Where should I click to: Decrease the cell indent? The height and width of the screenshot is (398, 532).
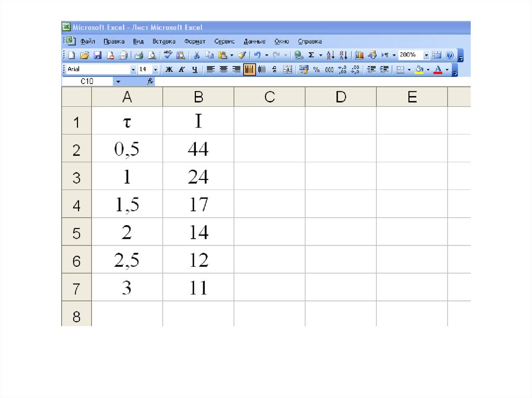coord(371,70)
